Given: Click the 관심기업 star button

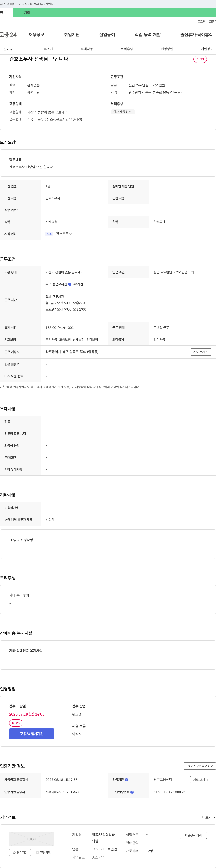Looking at the screenshot, I should 20,852.
